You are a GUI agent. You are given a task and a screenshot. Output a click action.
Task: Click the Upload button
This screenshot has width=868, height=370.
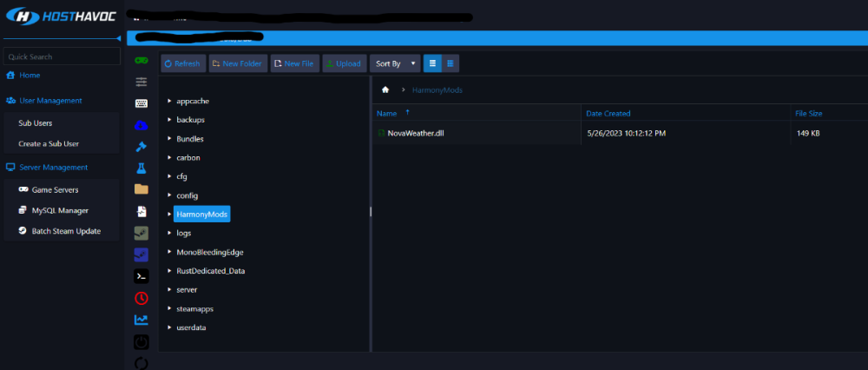345,63
